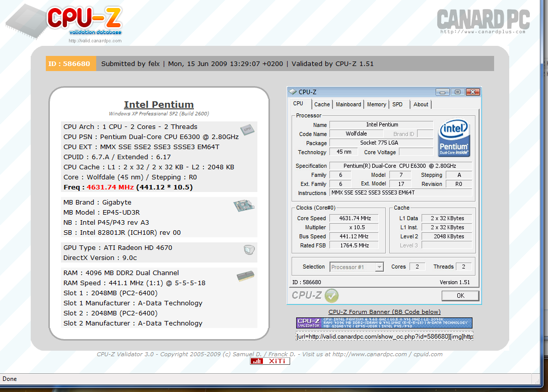Click the Canard PC logo
Image resolution: width=548 pixels, height=392 pixels.
[484, 21]
